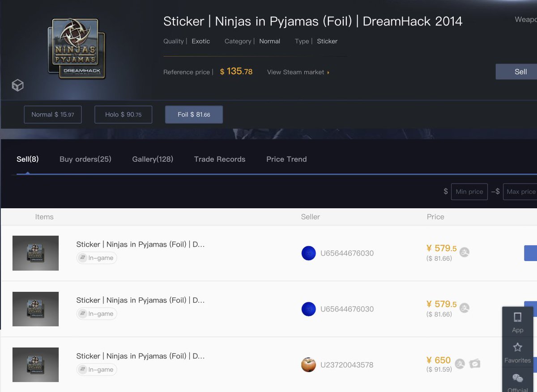Open the 3D inspect cube icon
This screenshot has height=392, width=537.
pyautogui.click(x=17, y=85)
